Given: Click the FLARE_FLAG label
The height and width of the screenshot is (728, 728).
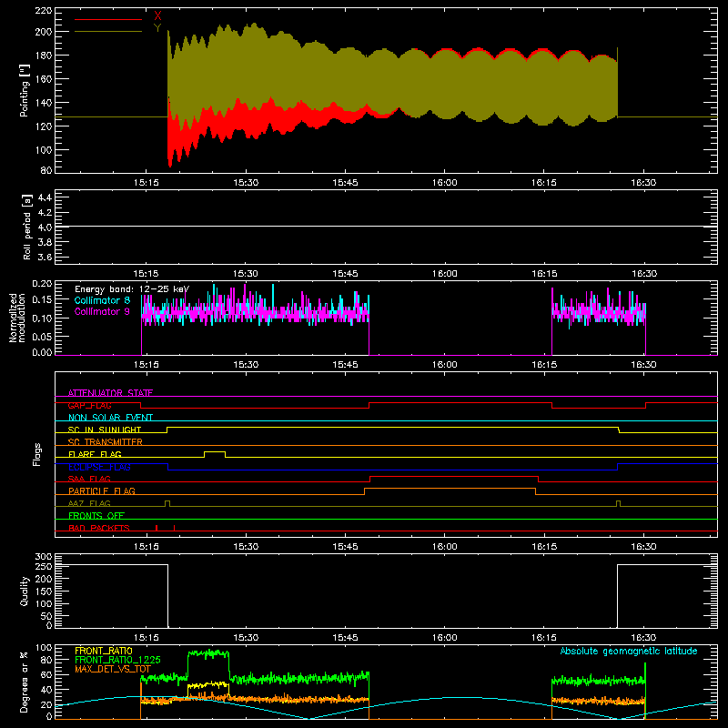Looking at the screenshot, I should [95, 454].
